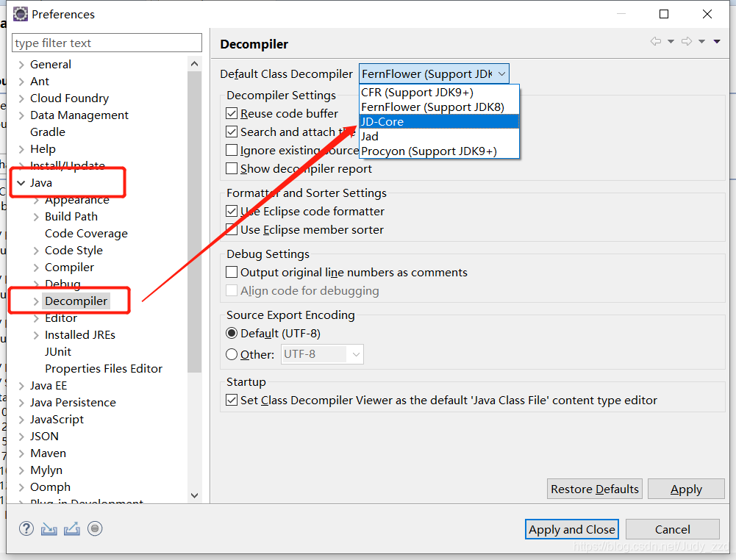
Task: Expand the Ant tree node
Action: (x=21, y=81)
